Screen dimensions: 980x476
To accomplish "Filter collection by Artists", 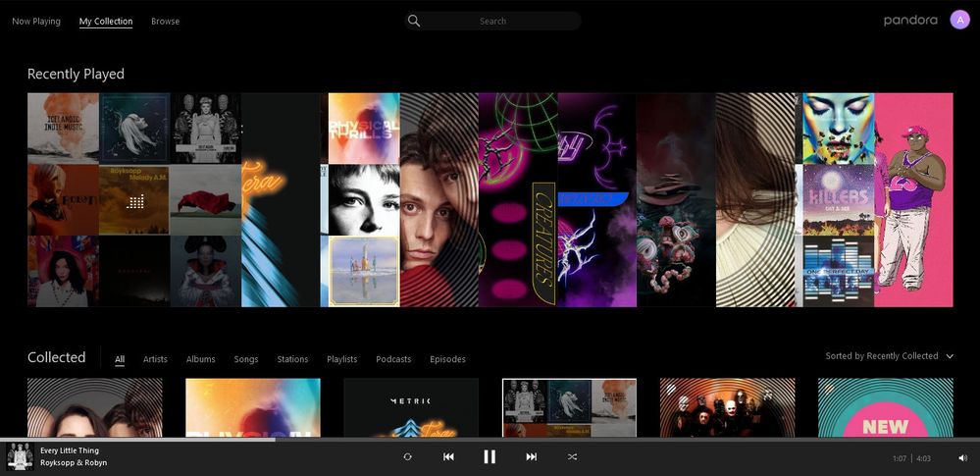I will click(155, 359).
